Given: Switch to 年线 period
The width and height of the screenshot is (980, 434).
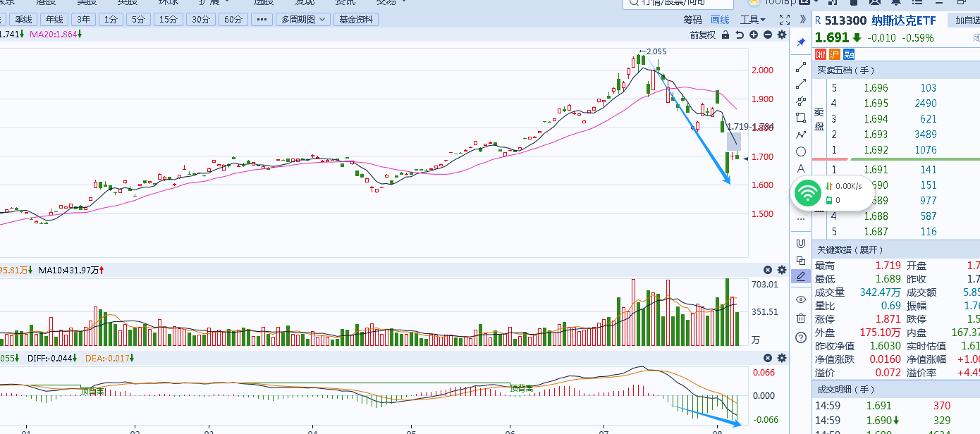Looking at the screenshot, I should [54, 20].
